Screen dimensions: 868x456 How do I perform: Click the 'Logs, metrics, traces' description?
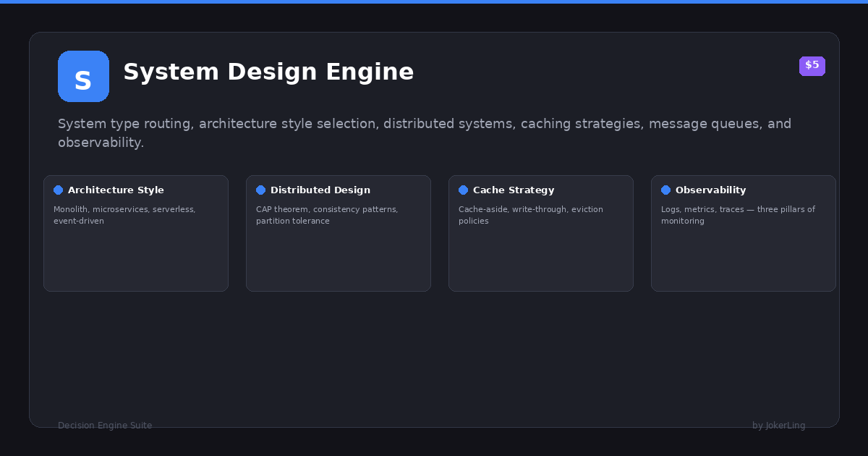tap(738, 215)
